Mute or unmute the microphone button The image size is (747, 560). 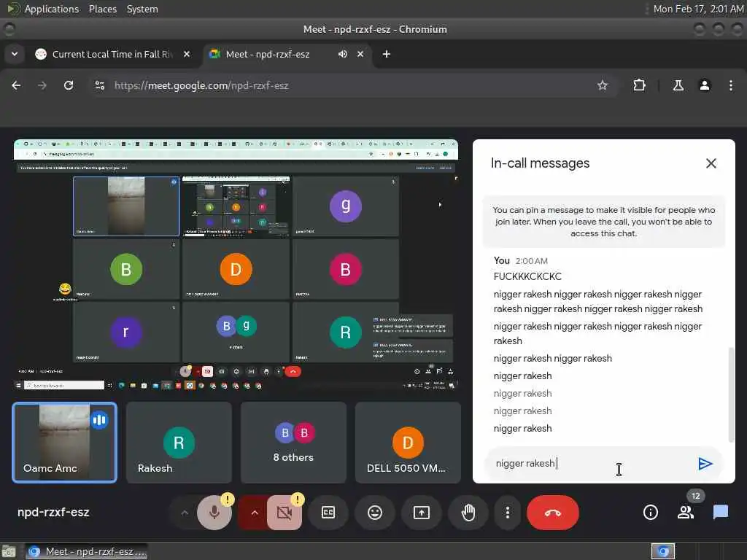click(x=214, y=513)
